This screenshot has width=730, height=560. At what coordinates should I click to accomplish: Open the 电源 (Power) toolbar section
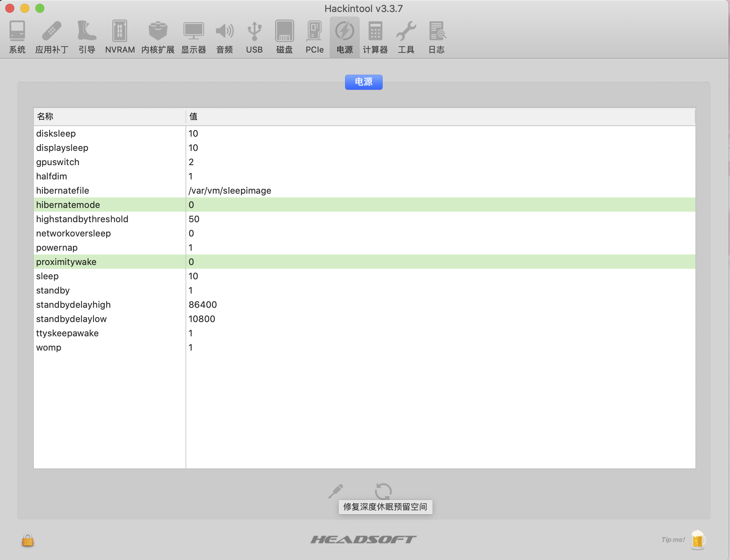(345, 37)
